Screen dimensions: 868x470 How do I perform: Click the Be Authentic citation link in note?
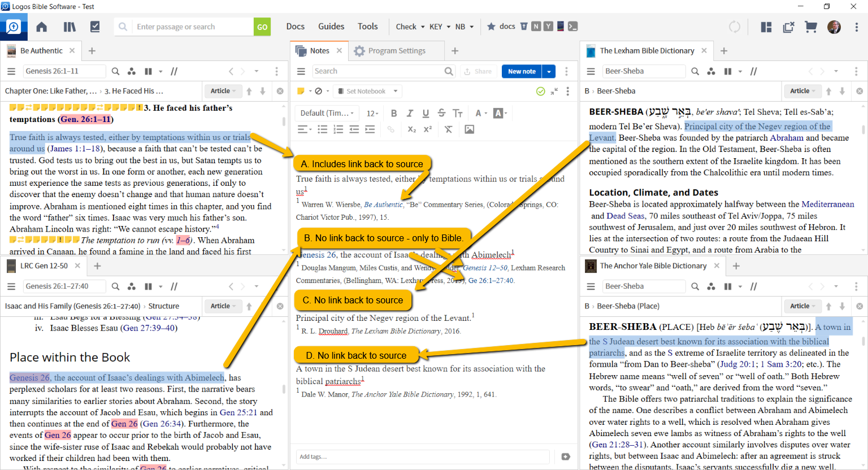(x=383, y=204)
